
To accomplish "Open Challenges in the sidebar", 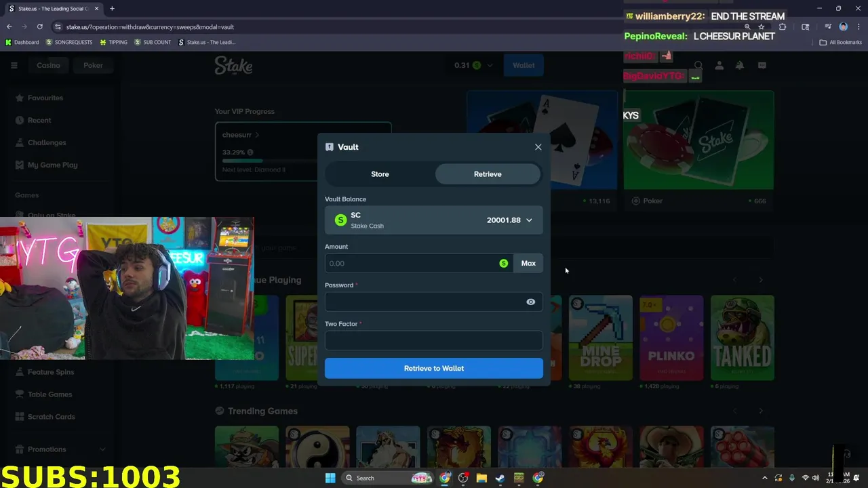I will (47, 142).
